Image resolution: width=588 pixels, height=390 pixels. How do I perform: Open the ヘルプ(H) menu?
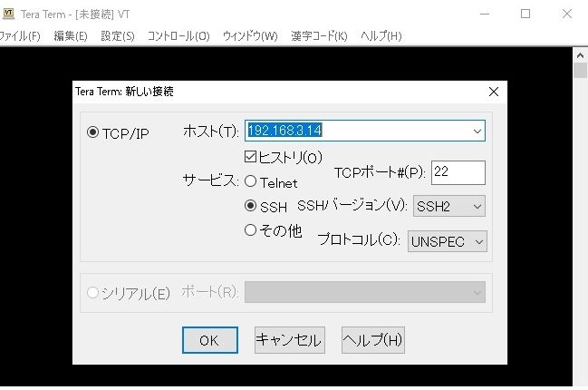[381, 36]
